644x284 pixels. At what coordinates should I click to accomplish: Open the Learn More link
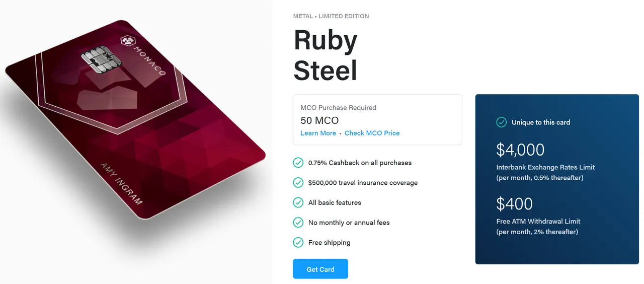318,133
